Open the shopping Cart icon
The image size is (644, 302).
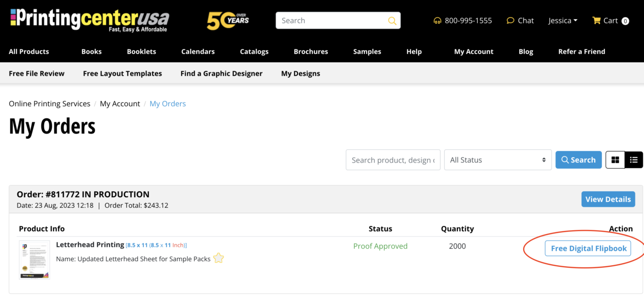click(597, 21)
